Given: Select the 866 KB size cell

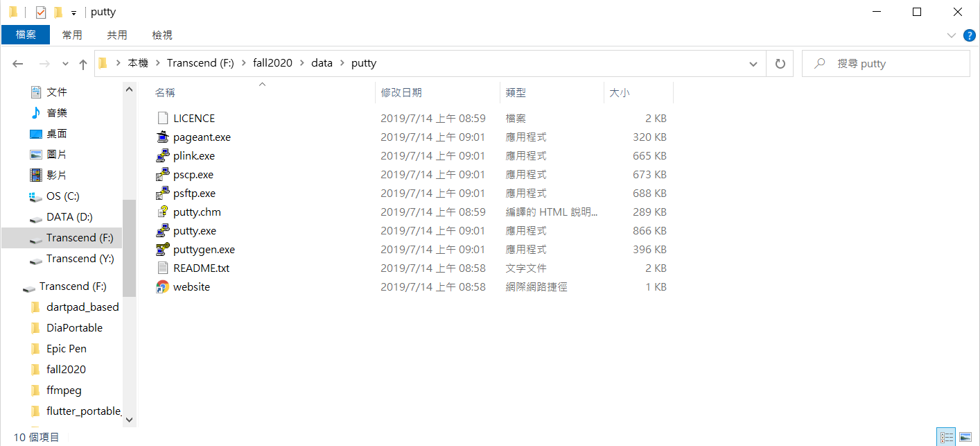Looking at the screenshot, I should pyautogui.click(x=649, y=231).
